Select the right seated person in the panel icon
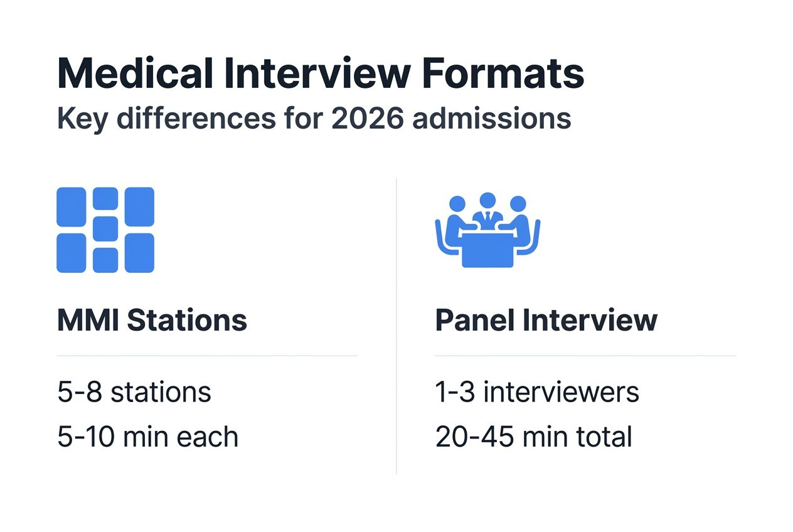 519,216
